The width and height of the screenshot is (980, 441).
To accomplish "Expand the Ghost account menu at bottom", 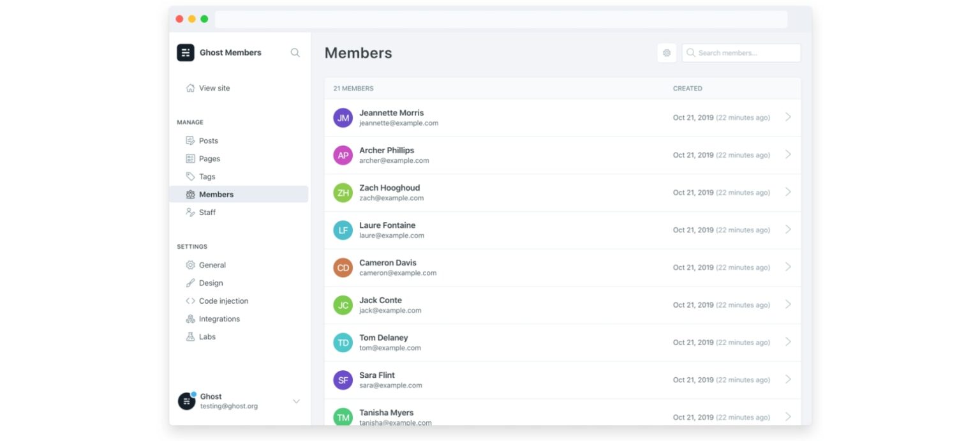I will 296,401.
